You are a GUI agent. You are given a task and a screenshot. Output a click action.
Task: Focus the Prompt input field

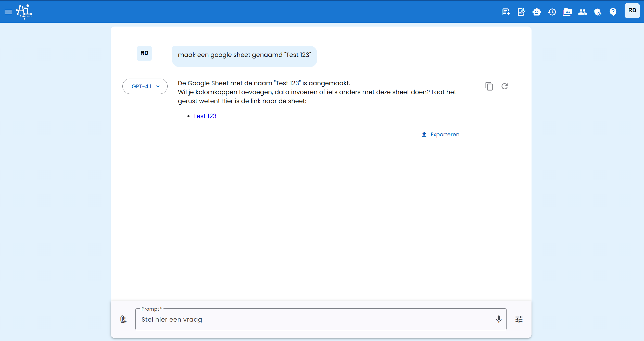tap(314, 319)
